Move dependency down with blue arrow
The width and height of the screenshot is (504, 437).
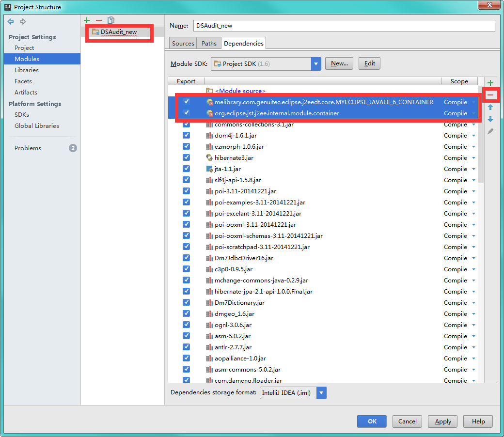490,119
